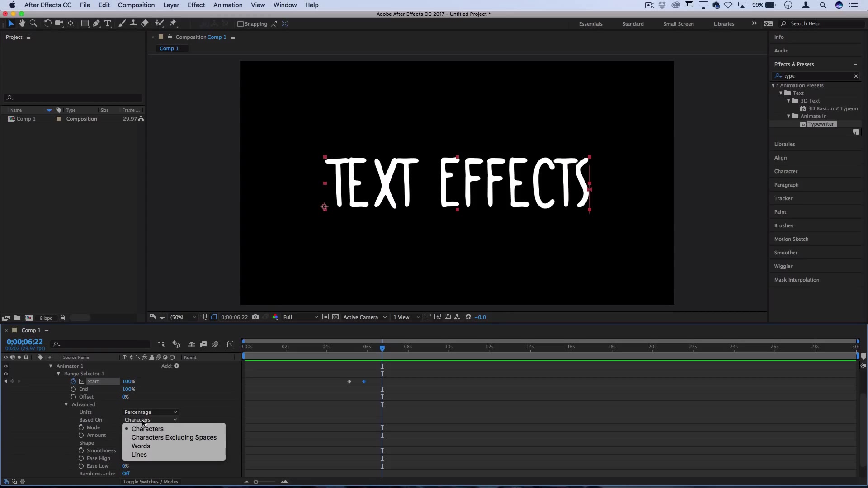
Task: Open the channel and color management settings
Action: click(275, 317)
